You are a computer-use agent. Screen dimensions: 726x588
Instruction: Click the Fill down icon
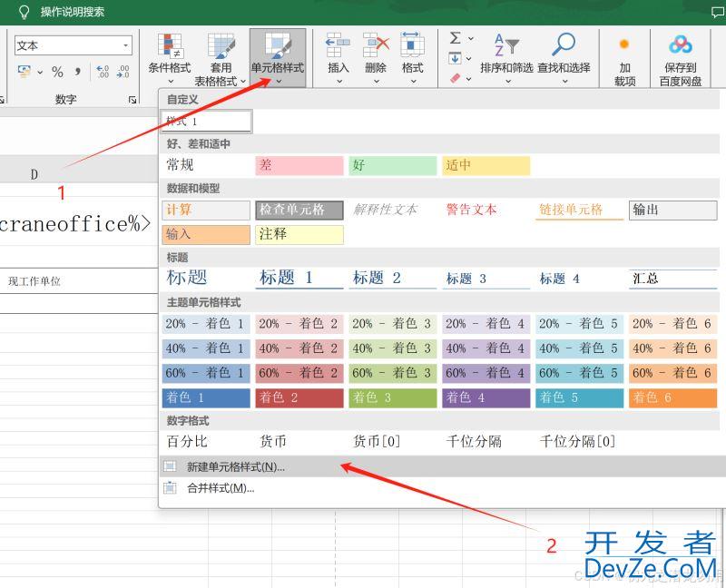click(x=456, y=58)
